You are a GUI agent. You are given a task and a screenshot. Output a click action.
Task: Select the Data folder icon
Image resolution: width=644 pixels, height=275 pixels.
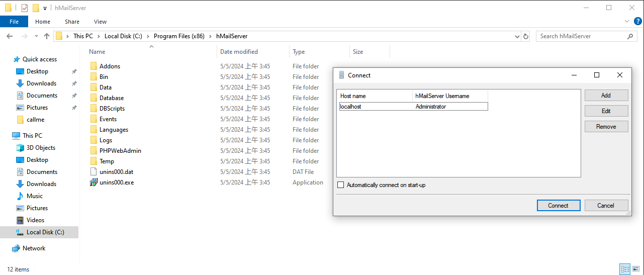pos(94,87)
